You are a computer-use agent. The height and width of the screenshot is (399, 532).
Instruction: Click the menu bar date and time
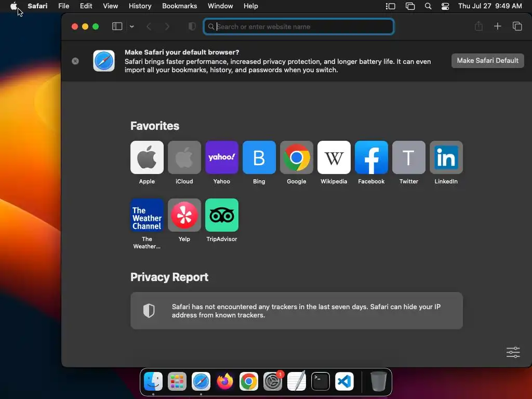point(490,6)
